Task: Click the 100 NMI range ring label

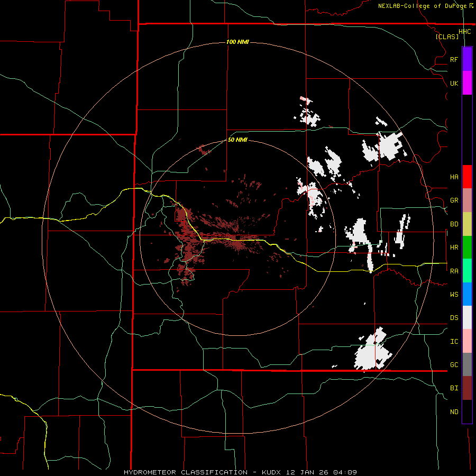Action: click(x=237, y=42)
